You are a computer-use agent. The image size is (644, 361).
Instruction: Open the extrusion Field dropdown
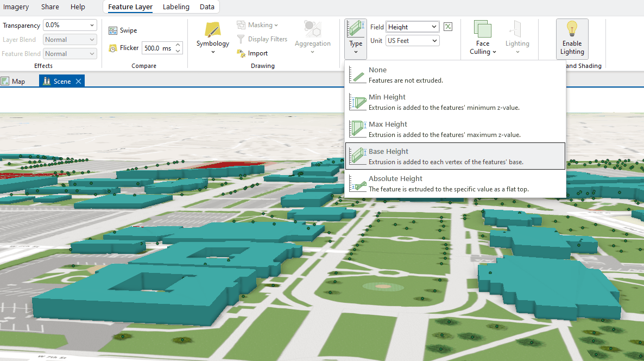pyautogui.click(x=433, y=27)
